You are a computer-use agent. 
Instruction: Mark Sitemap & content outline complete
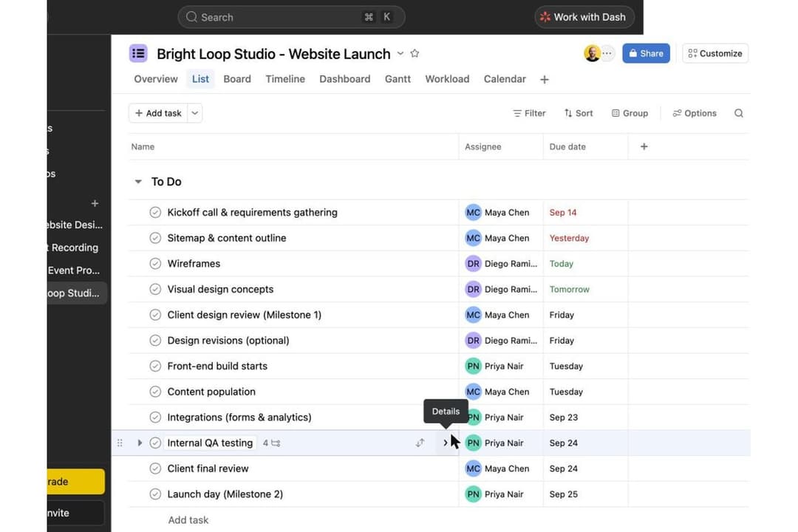point(155,238)
